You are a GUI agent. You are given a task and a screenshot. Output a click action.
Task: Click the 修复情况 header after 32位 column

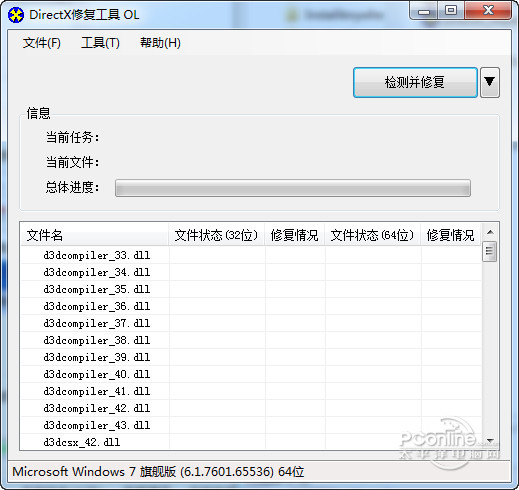[x=295, y=235]
